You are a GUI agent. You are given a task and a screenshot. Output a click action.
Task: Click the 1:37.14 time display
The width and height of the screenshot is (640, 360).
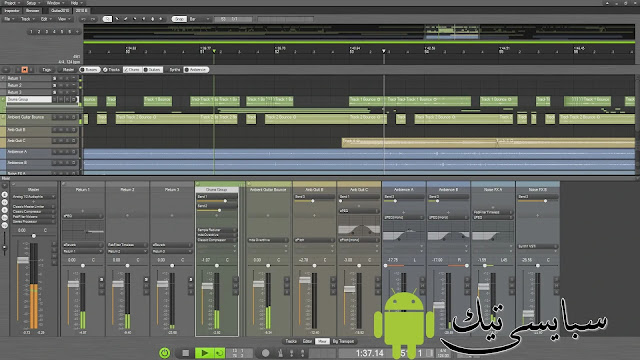point(370,353)
